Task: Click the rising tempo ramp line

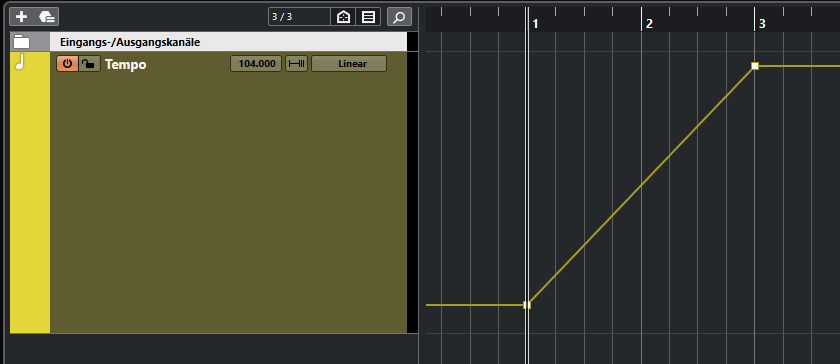Action: [x=641, y=185]
